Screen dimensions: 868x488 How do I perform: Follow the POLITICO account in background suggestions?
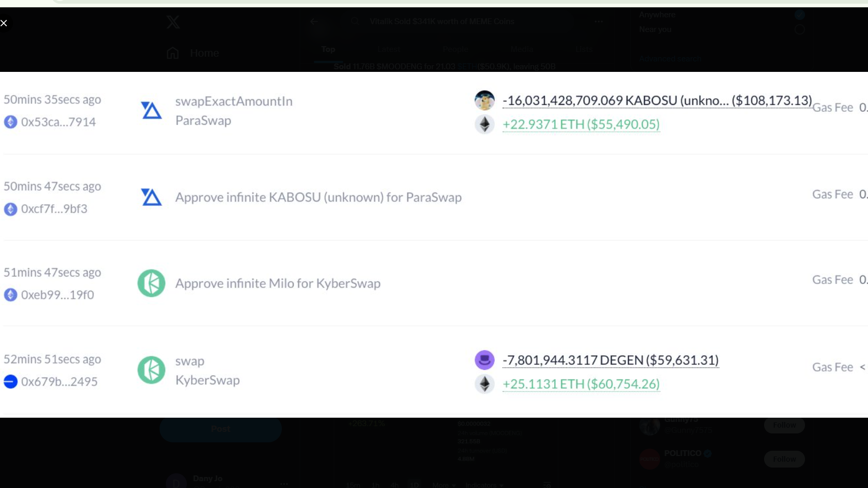[x=784, y=459]
